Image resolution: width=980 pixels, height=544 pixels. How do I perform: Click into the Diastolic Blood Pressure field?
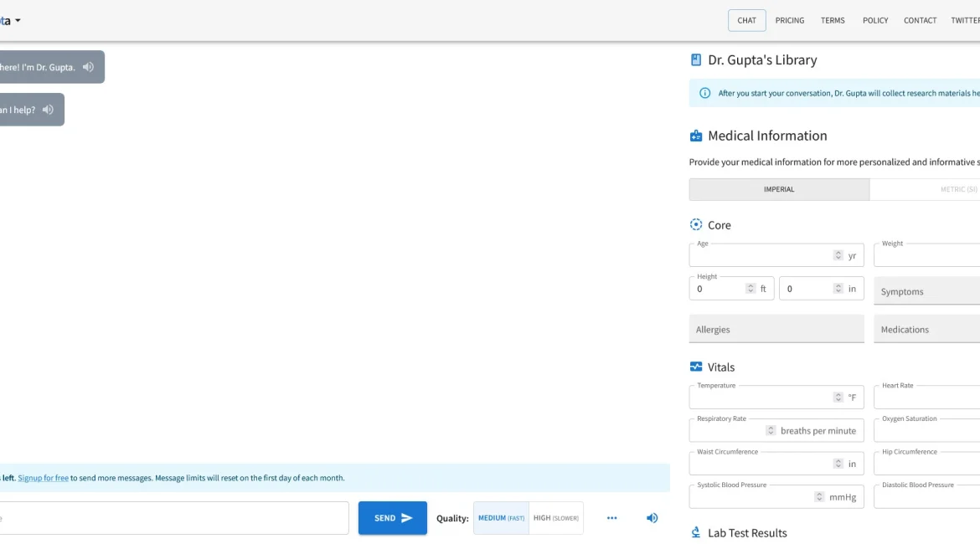tap(927, 496)
